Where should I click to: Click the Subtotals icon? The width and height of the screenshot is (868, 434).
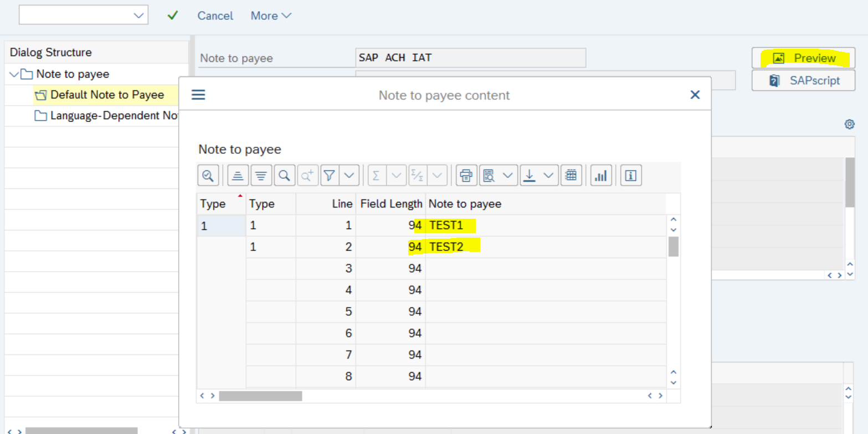[417, 176]
